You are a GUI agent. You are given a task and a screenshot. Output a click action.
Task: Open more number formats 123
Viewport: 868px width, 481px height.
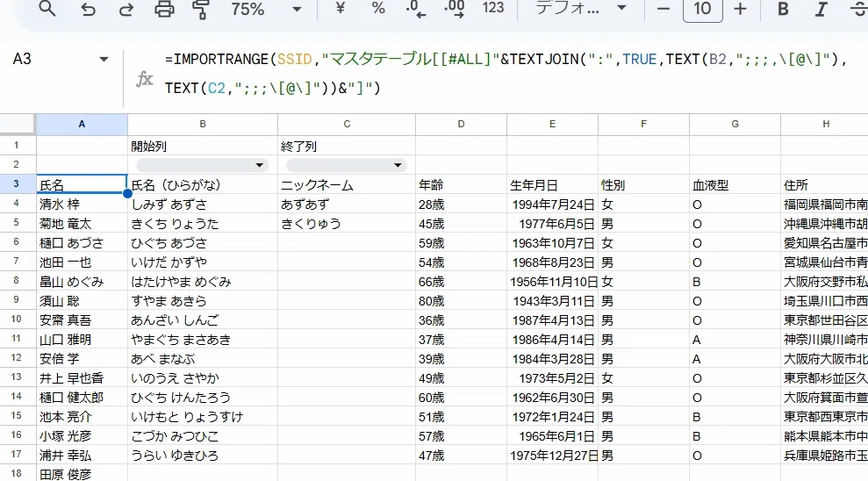tap(492, 8)
